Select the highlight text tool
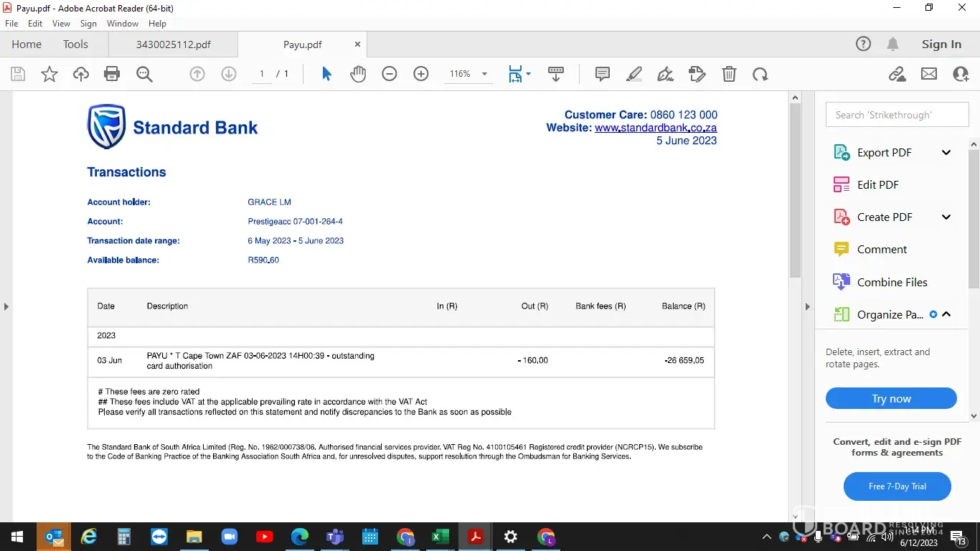The height and width of the screenshot is (551, 980). [x=634, y=74]
